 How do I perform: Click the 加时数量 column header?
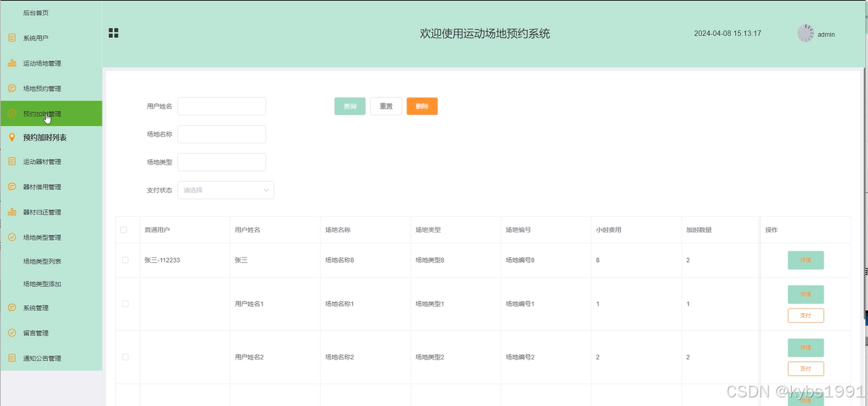(699, 230)
